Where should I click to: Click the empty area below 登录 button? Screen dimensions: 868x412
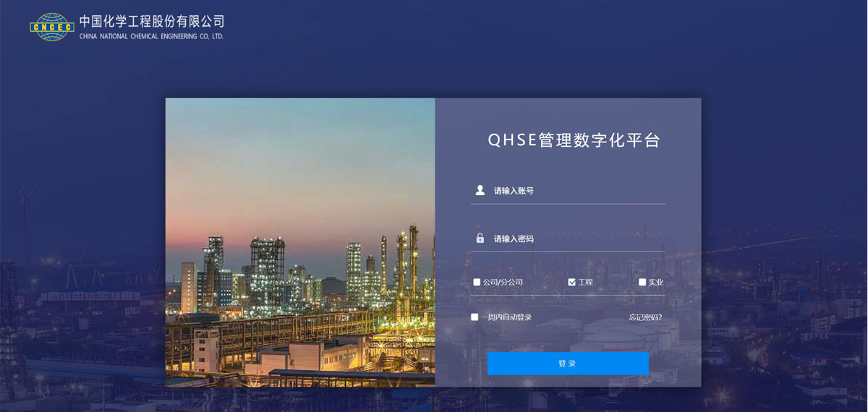click(x=568, y=381)
